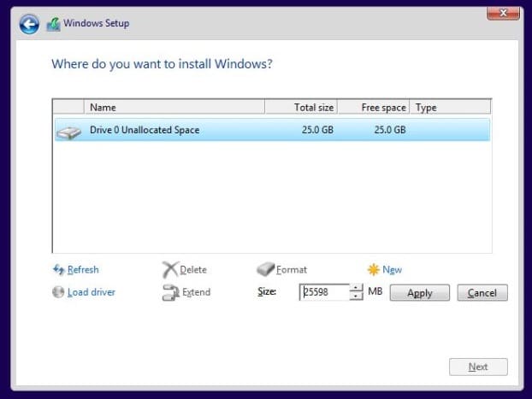The height and width of the screenshot is (399, 532).
Task: Click the Refresh link
Action: click(83, 269)
